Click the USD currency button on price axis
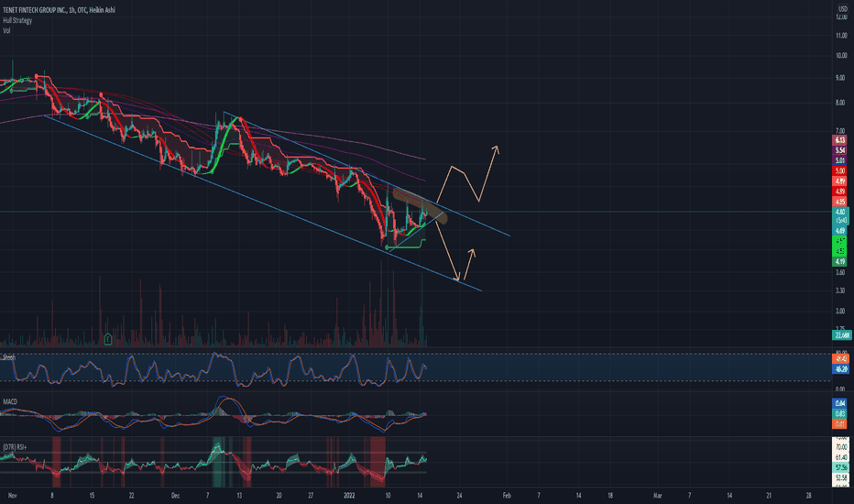Viewport: 854px width, 504px height. click(842, 9)
